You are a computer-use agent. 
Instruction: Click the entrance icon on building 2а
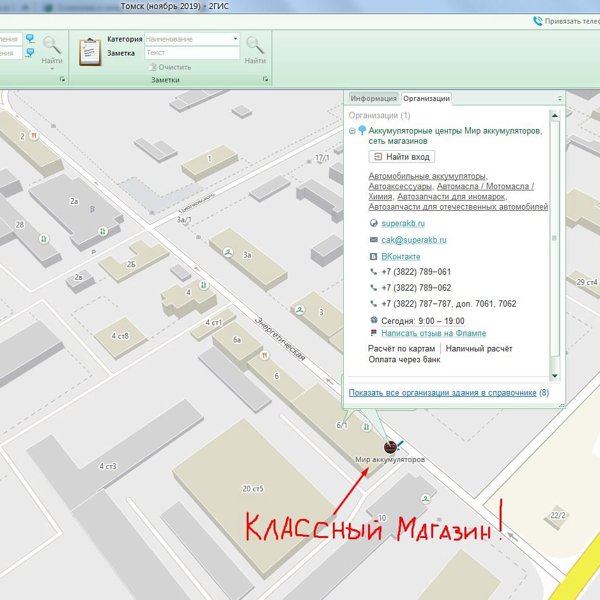coord(103,231)
